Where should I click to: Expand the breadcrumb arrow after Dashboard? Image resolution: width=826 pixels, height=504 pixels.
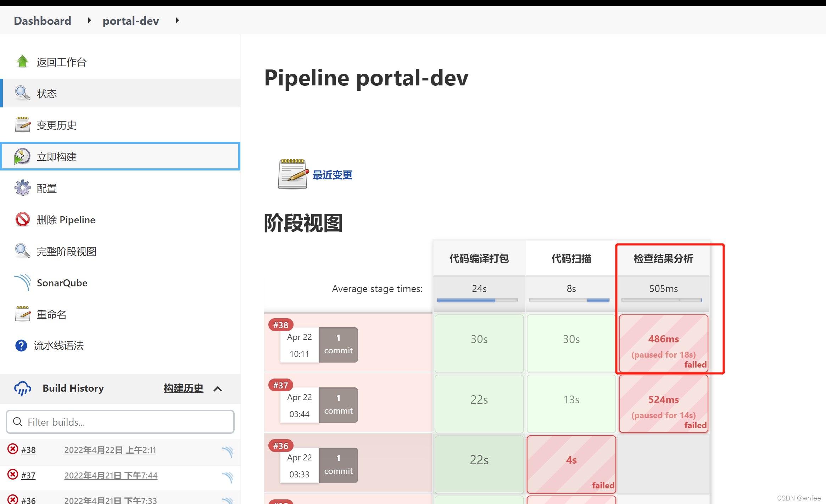tap(89, 20)
